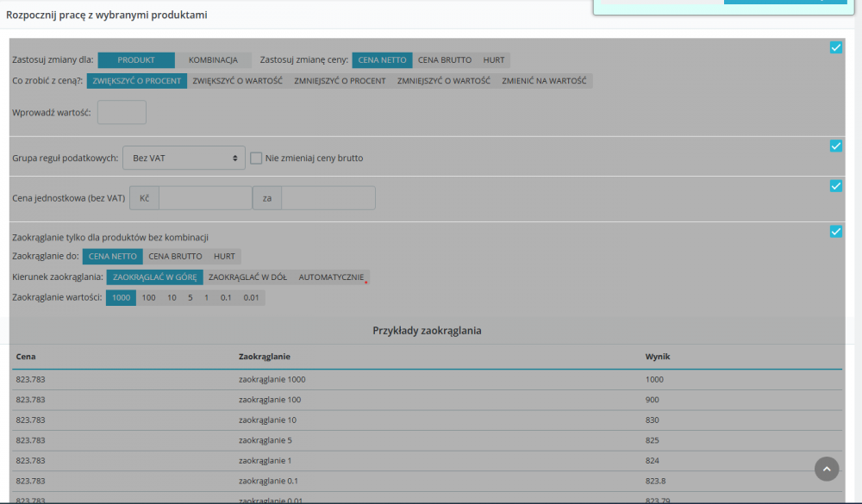This screenshot has width=862, height=504.
Task: Toggle the price change section checkbox
Action: pos(835,48)
